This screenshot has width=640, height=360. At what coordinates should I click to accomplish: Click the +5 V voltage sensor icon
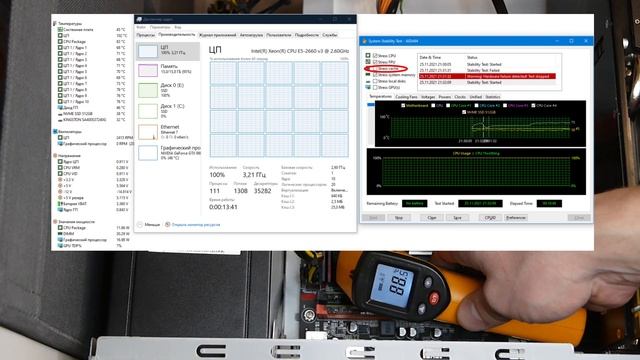[60, 186]
